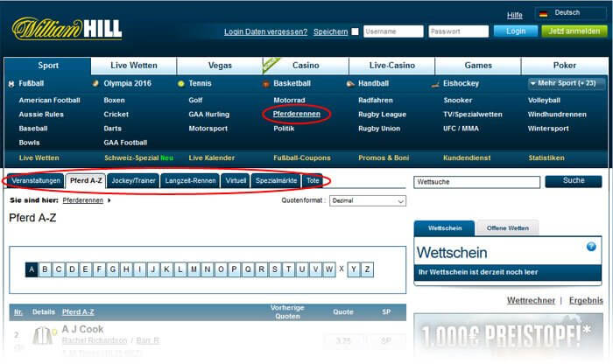613x364 pixels.
Task: Click the Suche button
Action: click(574, 181)
